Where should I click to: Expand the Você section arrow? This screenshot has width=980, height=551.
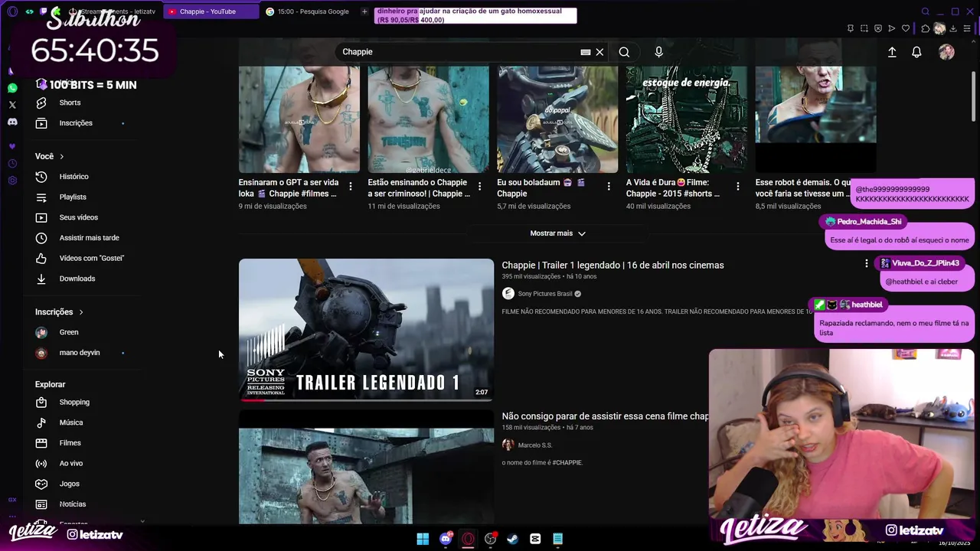tap(61, 156)
